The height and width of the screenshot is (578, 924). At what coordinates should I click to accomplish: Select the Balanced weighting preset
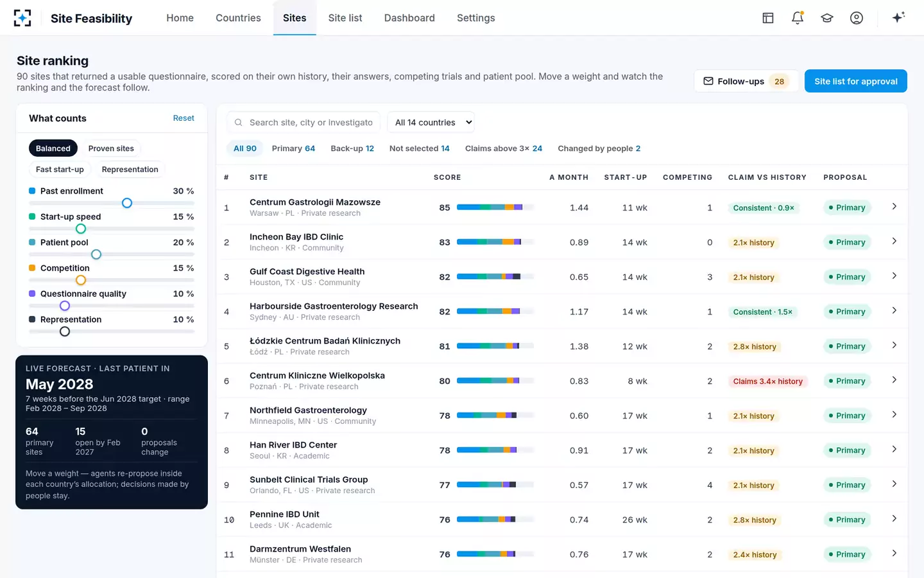point(53,148)
